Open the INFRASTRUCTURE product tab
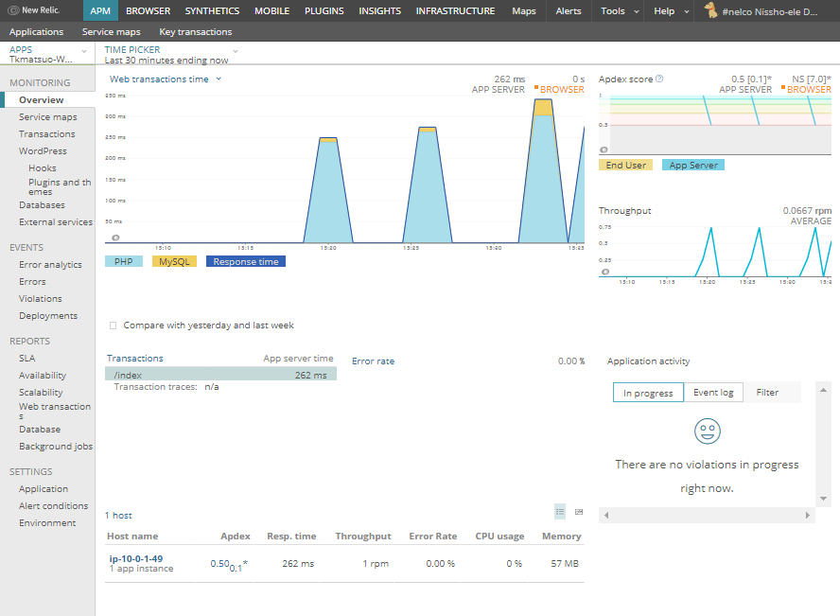 coord(455,10)
